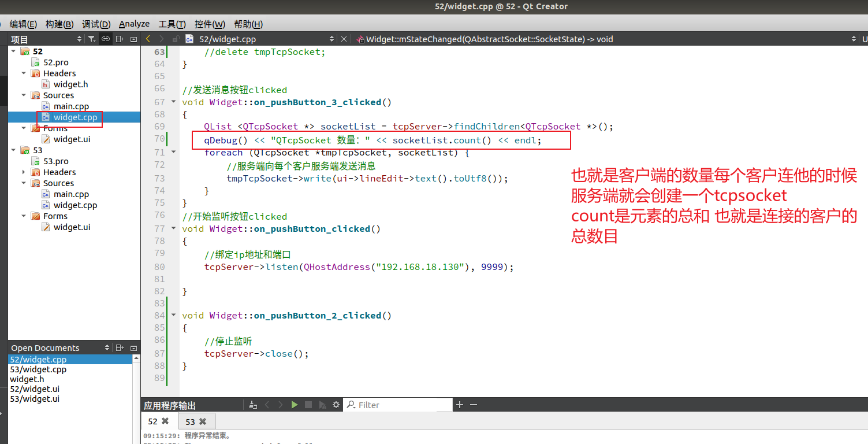Fold on_pushButton_3_clicked function at line 67
The height and width of the screenshot is (444, 868).
point(173,102)
